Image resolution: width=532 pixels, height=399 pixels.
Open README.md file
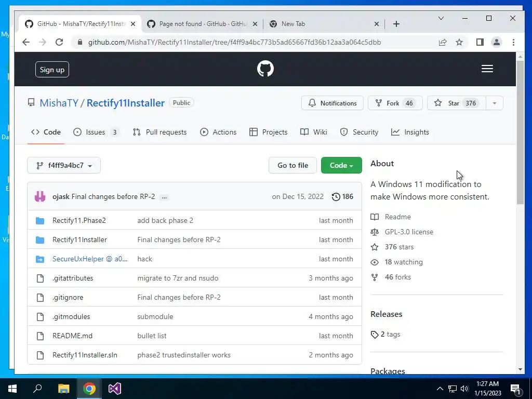[x=72, y=336]
